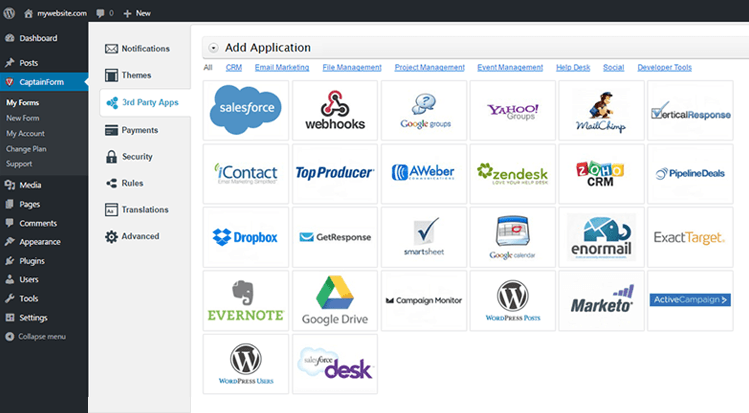Choose the Google Groups app tile
Viewport: 749px width, 413px height.
click(424, 110)
